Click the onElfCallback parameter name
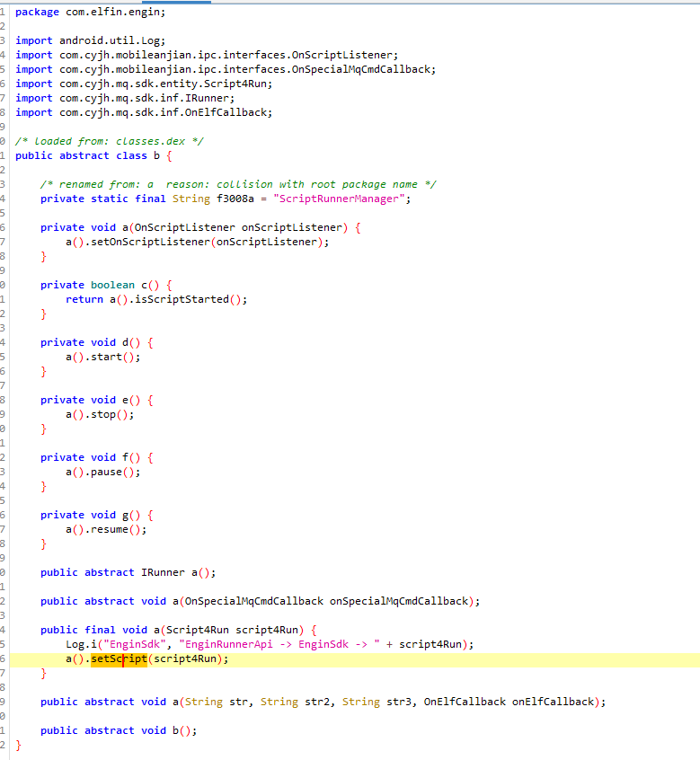The image size is (700, 760). pyautogui.click(x=554, y=702)
